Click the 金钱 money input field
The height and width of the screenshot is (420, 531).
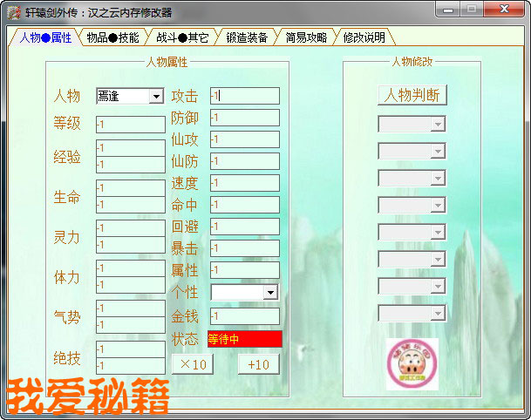pos(244,316)
